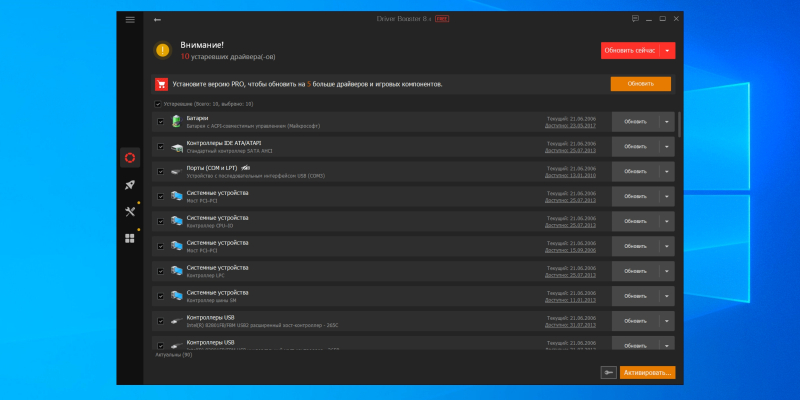
Task: Click the red Обновить сейчас button
Action: (x=630, y=50)
